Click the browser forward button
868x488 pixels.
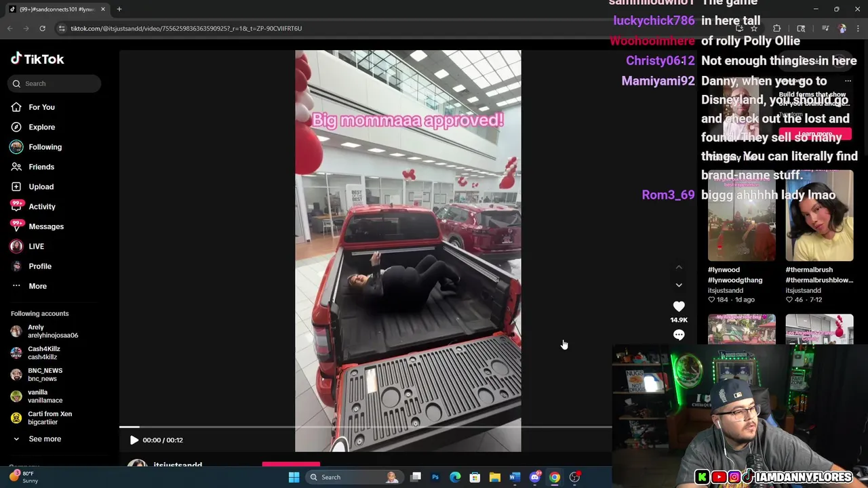[x=26, y=28]
